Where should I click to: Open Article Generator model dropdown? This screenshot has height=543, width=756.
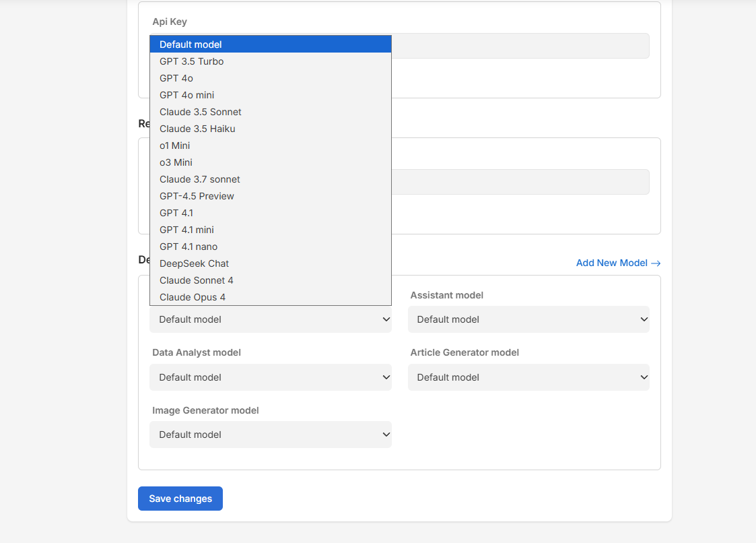[528, 377]
